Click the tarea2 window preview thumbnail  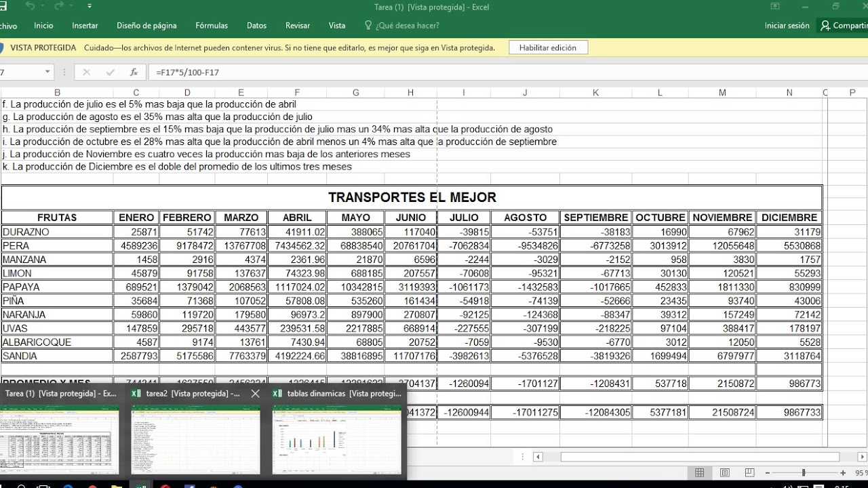click(195, 439)
